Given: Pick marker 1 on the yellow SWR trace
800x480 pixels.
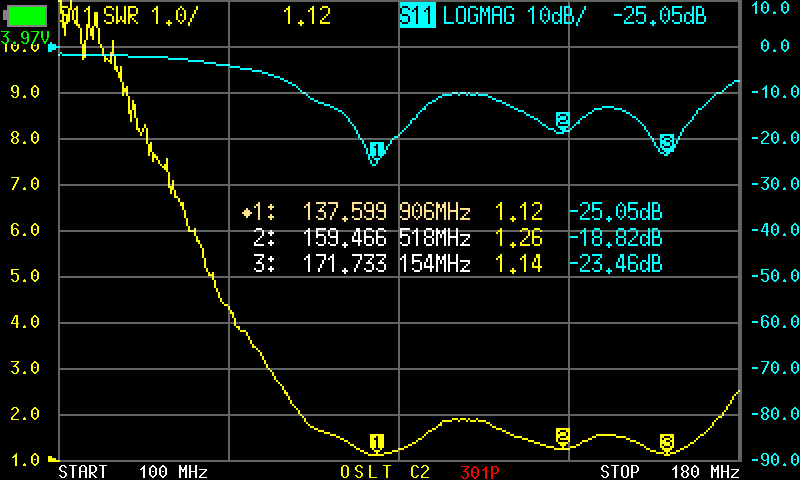Looking at the screenshot, I should (x=376, y=441).
